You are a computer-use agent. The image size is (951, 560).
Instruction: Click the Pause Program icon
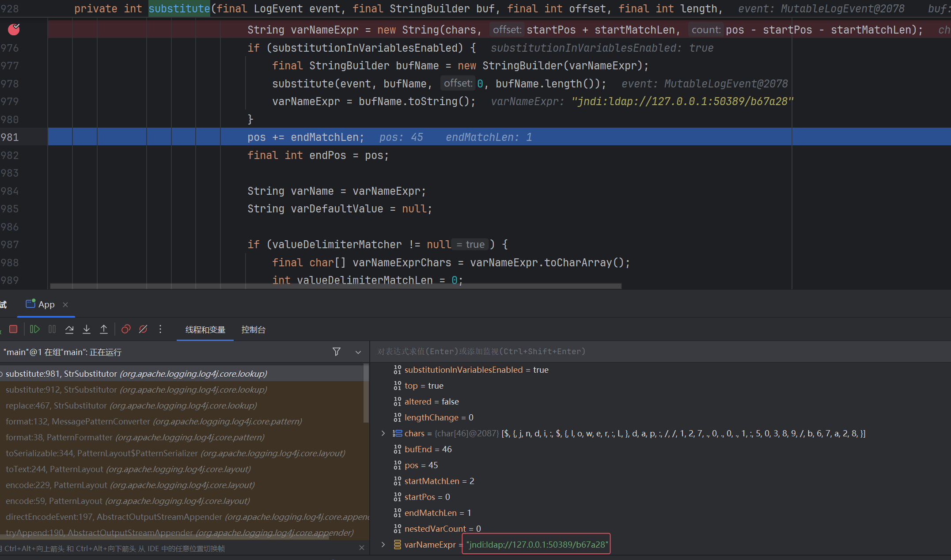tap(52, 329)
